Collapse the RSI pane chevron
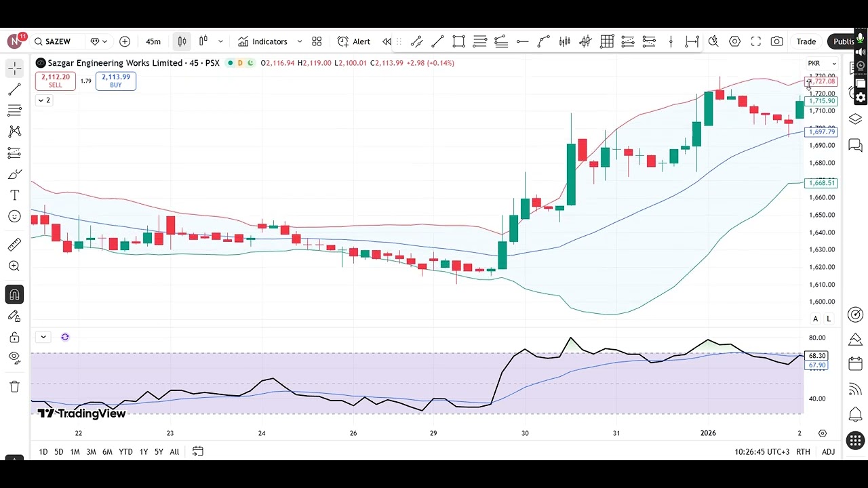Screen dimensions: 868x488 tap(43, 337)
